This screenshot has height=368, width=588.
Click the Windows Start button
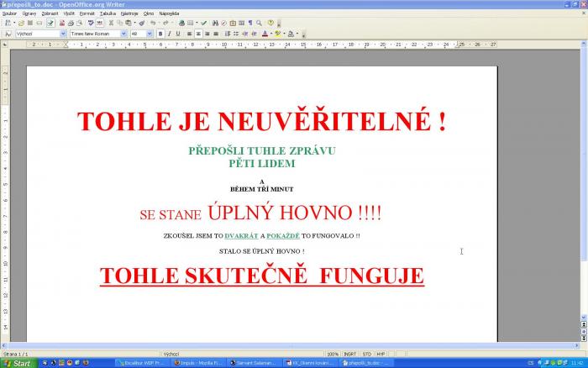coord(18,363)
